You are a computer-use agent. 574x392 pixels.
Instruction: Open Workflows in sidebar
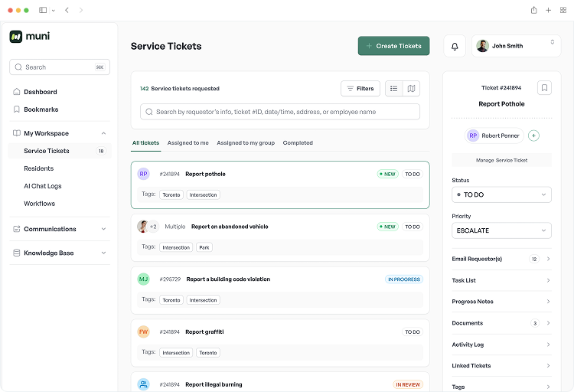[x=40, y=204]
